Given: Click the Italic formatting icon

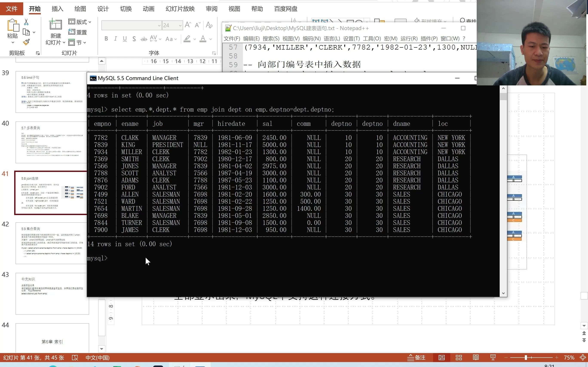Looking at the screenshot, I should (x=116, y=39).
